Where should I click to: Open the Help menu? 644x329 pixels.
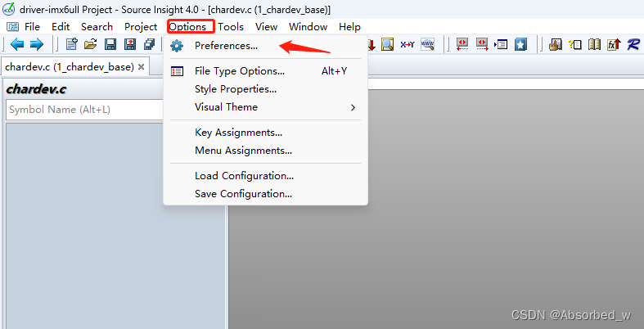[x=350, y=27]
